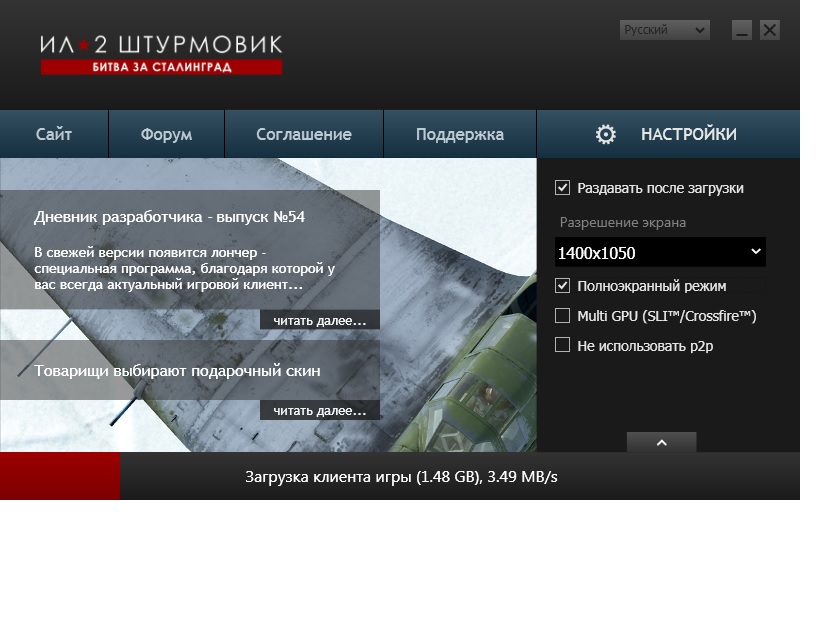The image size is (840, 630).
Task: Open the Форум tab
Action: [166, 134]
